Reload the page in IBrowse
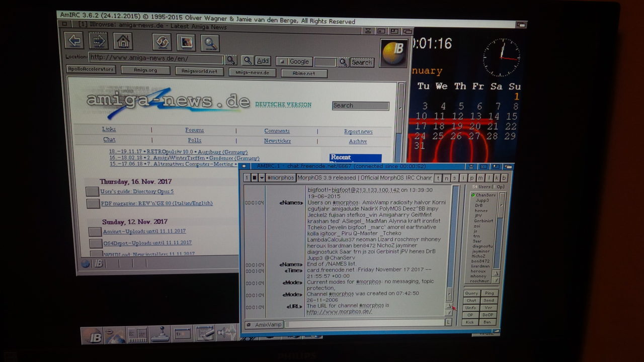This screenshot has height=362, width=644. [162, 41]
